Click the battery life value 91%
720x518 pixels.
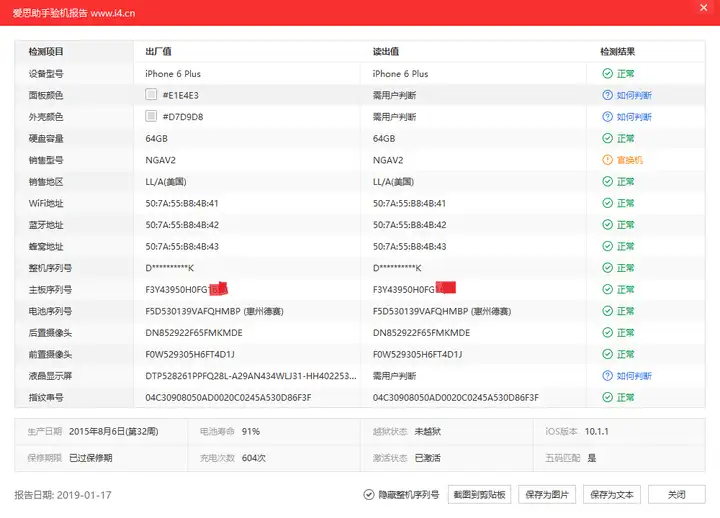[251, 432]
